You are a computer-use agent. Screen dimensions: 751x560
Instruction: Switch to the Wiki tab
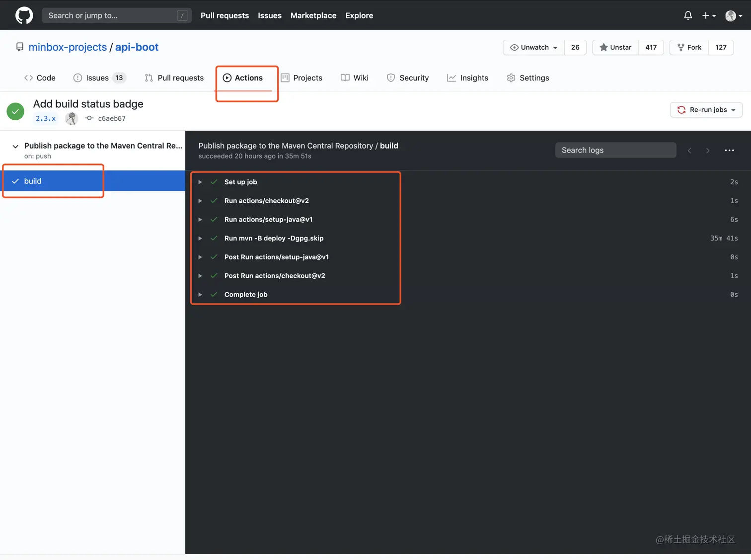click(x=355, y=78)
